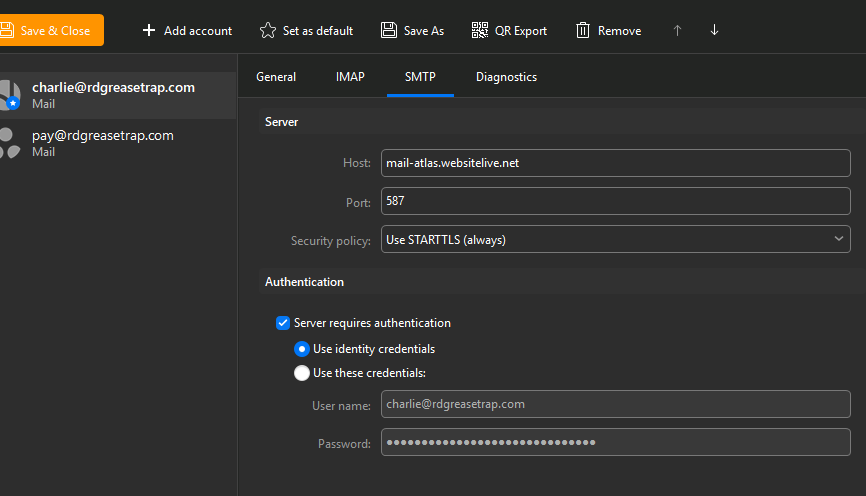Click the SMTP tab
This screenshot has height=496, width=866.
pyautogui.click(x=420, y=77)
